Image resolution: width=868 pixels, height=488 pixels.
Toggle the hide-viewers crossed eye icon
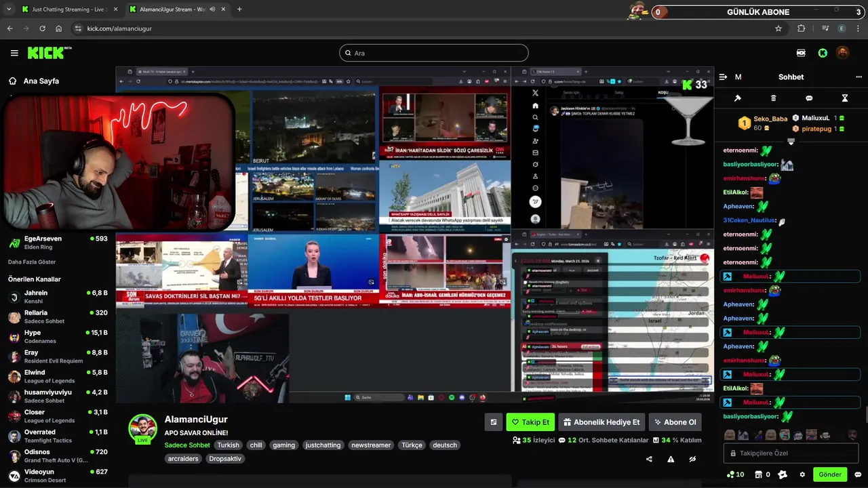coord(692,459)
